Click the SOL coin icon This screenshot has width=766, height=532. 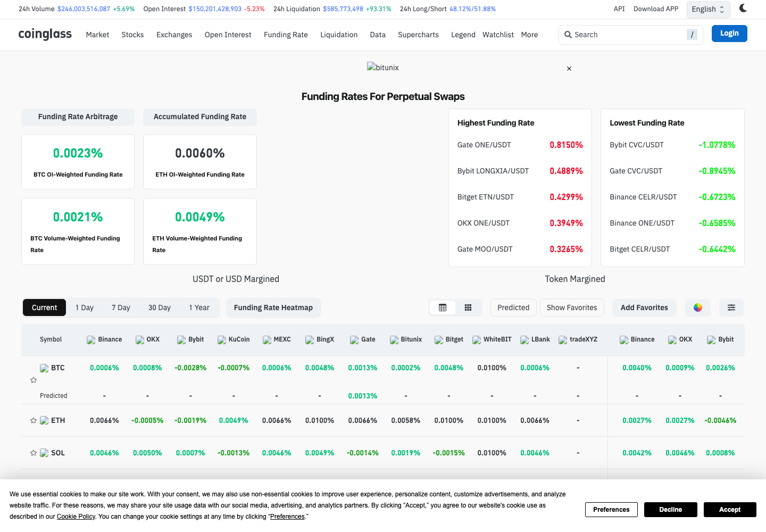[x=44, y=453]
